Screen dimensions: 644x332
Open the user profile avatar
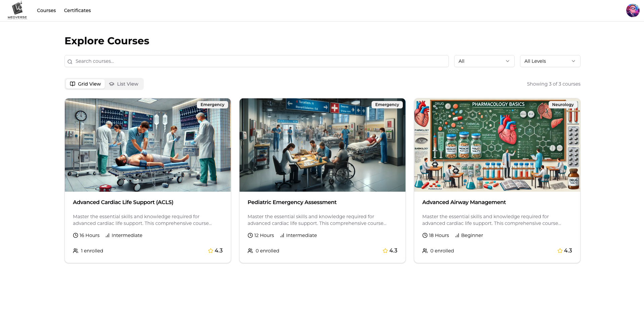(633, 10)
